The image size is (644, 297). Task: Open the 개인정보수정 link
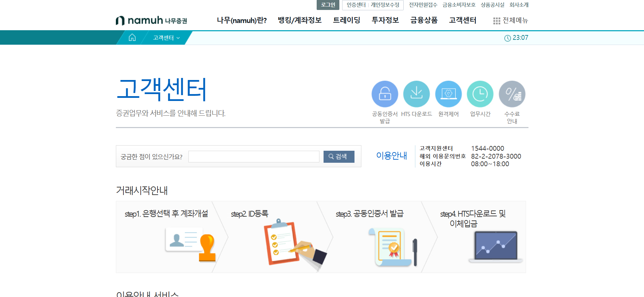click(x=385, y=5)
